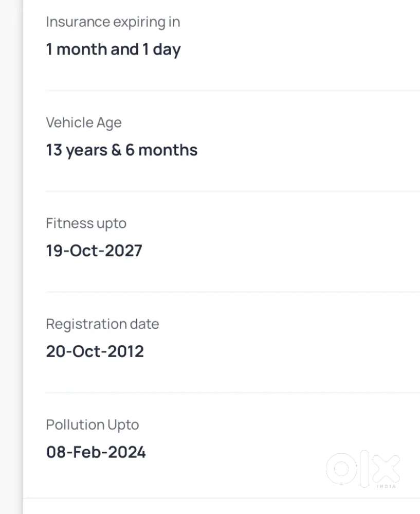
Task: Click the divider line below Registration date
Action: coord(232,393)
